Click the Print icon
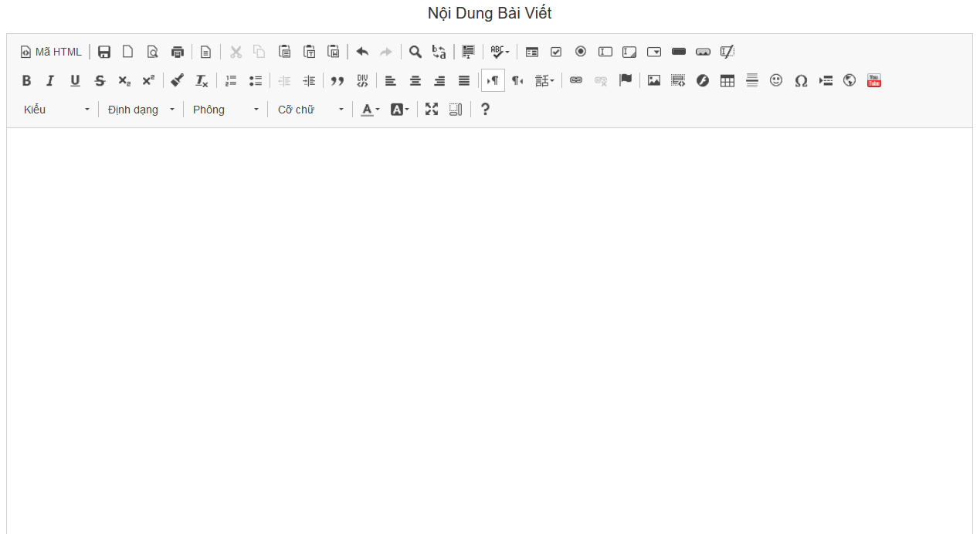The height and width of the screenshot is (534, 980). (x=178, y=52)
